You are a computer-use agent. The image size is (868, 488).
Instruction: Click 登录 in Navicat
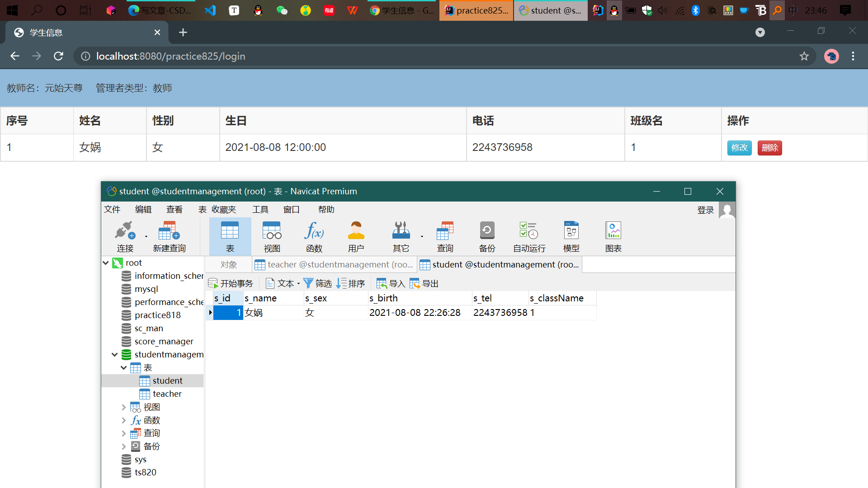coord(705,210)
